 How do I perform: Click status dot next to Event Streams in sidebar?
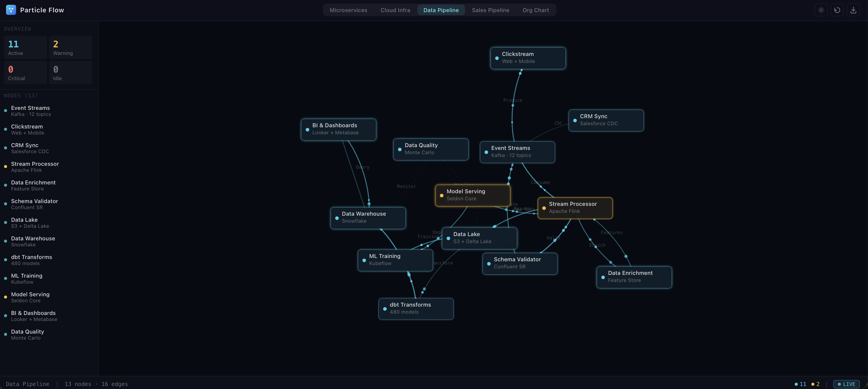(x=5, y=111)
